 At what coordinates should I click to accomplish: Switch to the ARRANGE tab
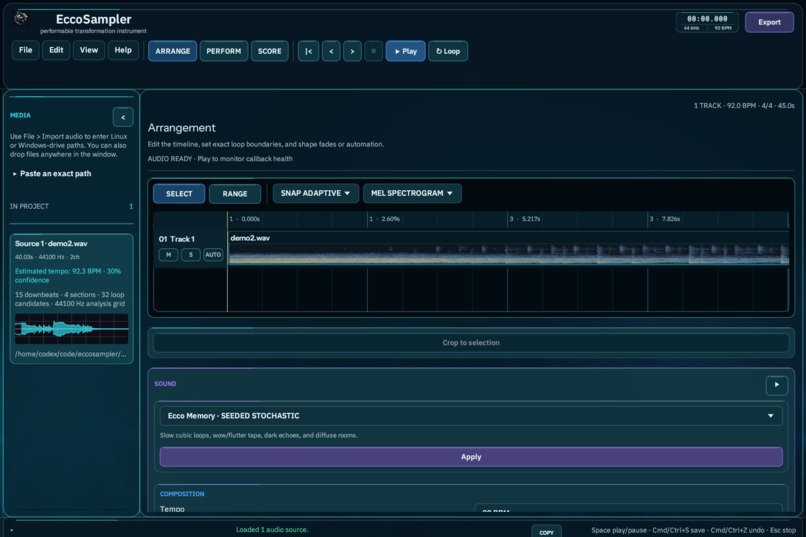click(x=173, y=51)
